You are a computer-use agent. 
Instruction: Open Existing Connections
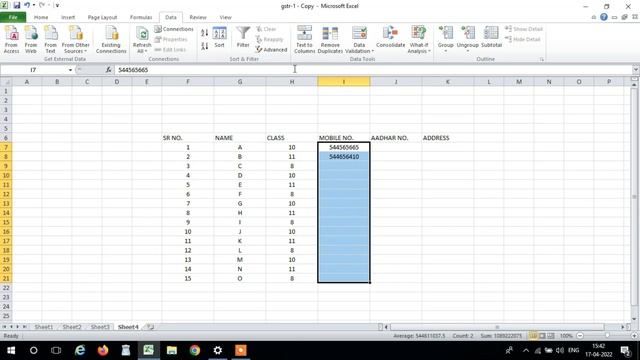point(111,39)
